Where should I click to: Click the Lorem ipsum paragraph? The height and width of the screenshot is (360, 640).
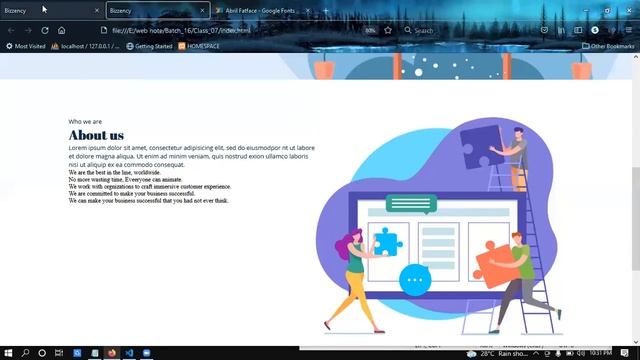click(191, 156)
